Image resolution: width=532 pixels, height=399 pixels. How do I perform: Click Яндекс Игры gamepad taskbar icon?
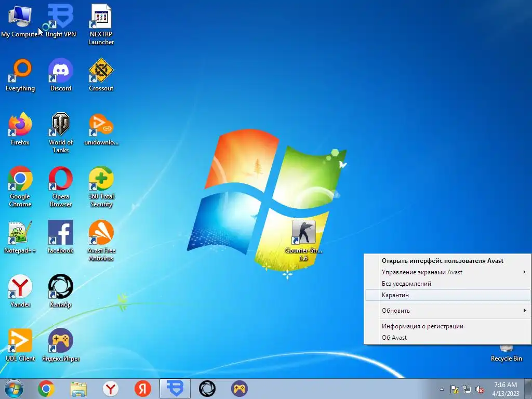point(240,389)
